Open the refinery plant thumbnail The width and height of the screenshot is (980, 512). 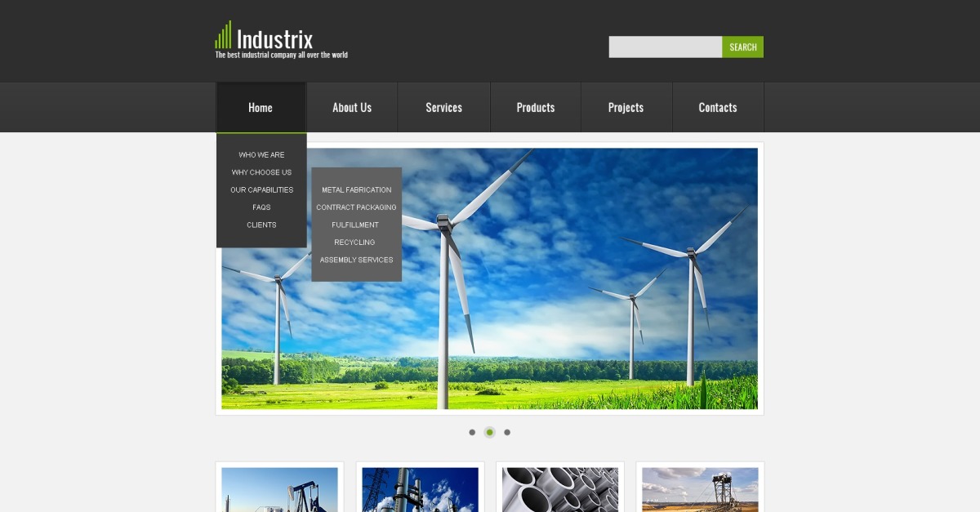pyautogui.click(x=420, y=489)
